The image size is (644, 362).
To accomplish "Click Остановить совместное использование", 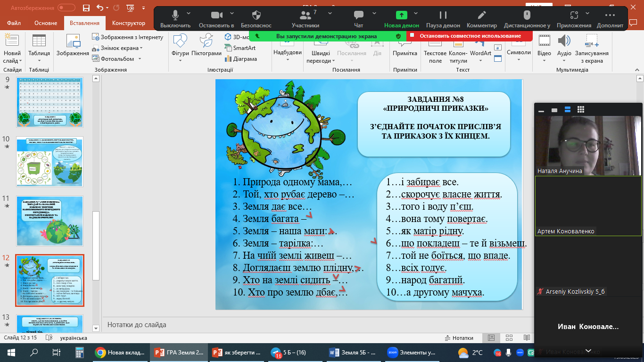I will tap(470, 36).
